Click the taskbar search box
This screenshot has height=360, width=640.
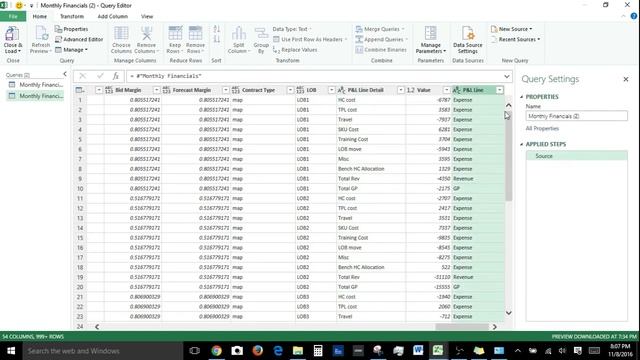pos(102,351)
